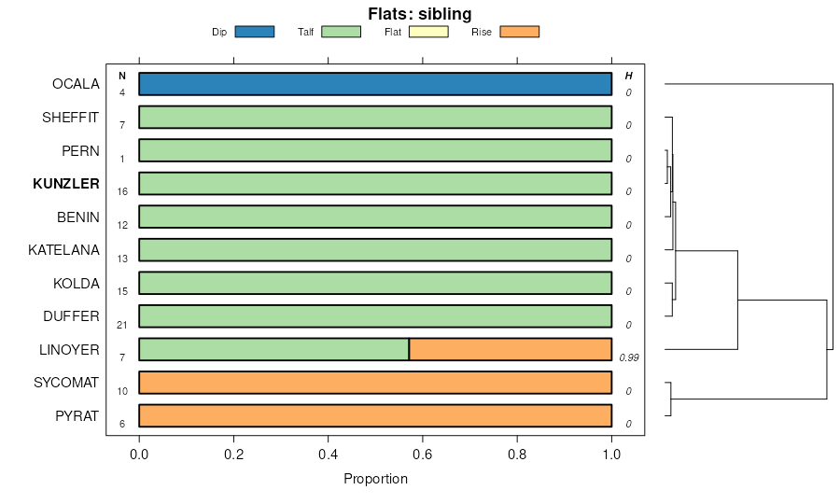Click the orange Rise legend swatch
840x504 pixels.
coord(519,32)
